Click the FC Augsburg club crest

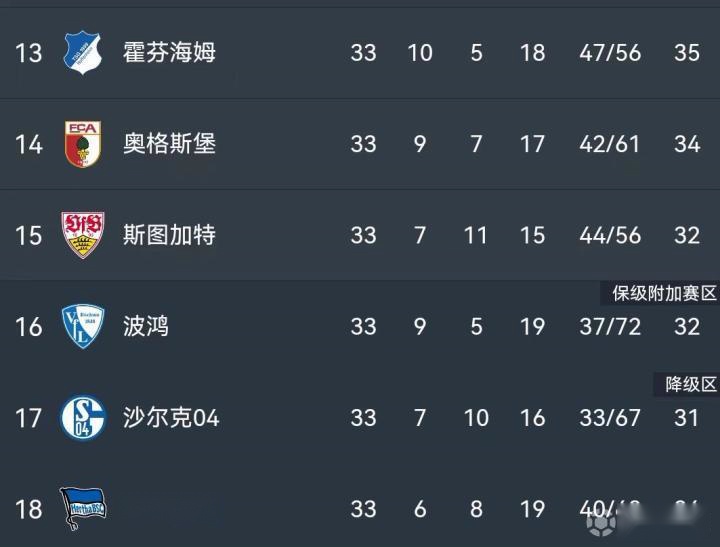[82, 144]
